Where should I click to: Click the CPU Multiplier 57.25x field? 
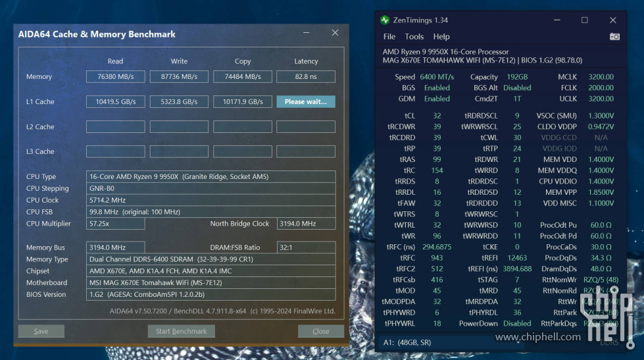tap(115, 224)
